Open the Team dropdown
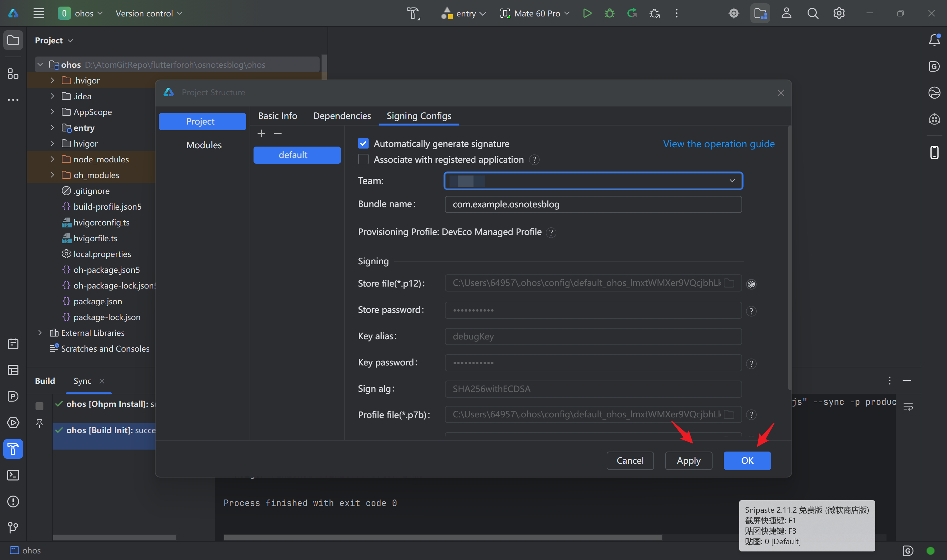Screen dimensions: 947x560 tap(593, 180)
